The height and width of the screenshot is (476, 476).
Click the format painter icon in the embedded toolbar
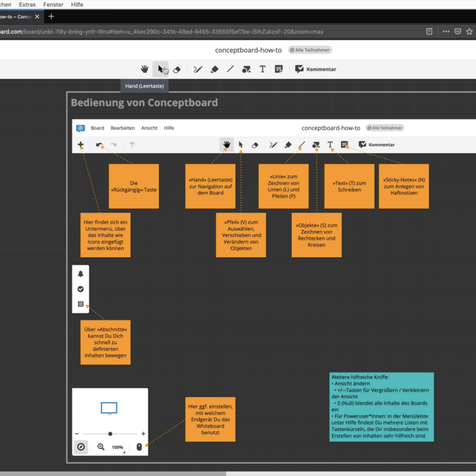tap(132, 145)
